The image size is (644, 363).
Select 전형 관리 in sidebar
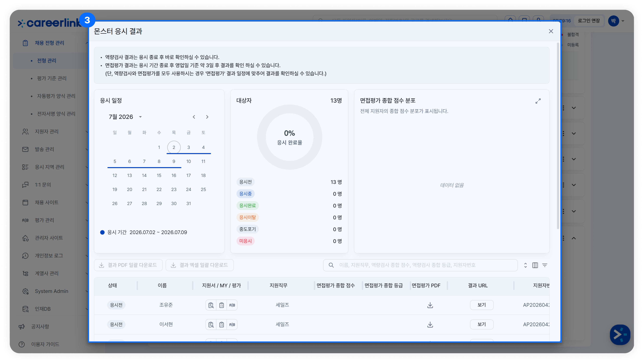(46, 60)
